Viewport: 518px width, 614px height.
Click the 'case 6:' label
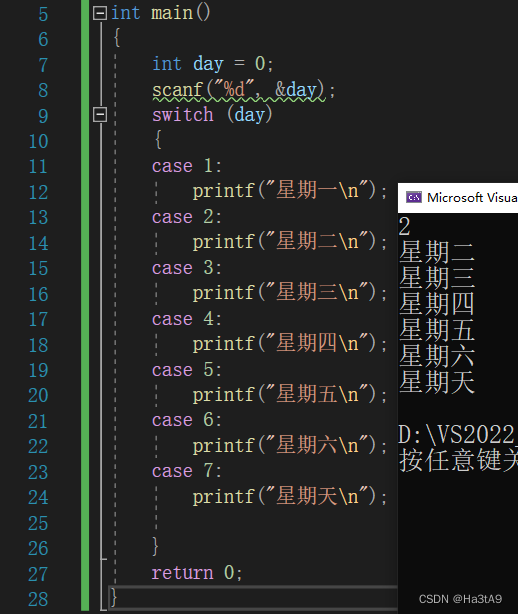coord(187,420)
